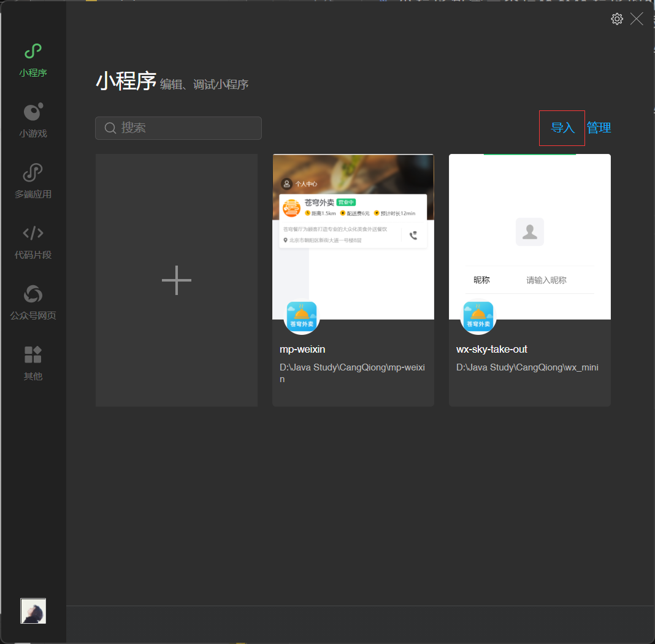This screenshot has height=644, width=655.
Task: Open the 代码片段 section
Action: click(x=33, y=240)
